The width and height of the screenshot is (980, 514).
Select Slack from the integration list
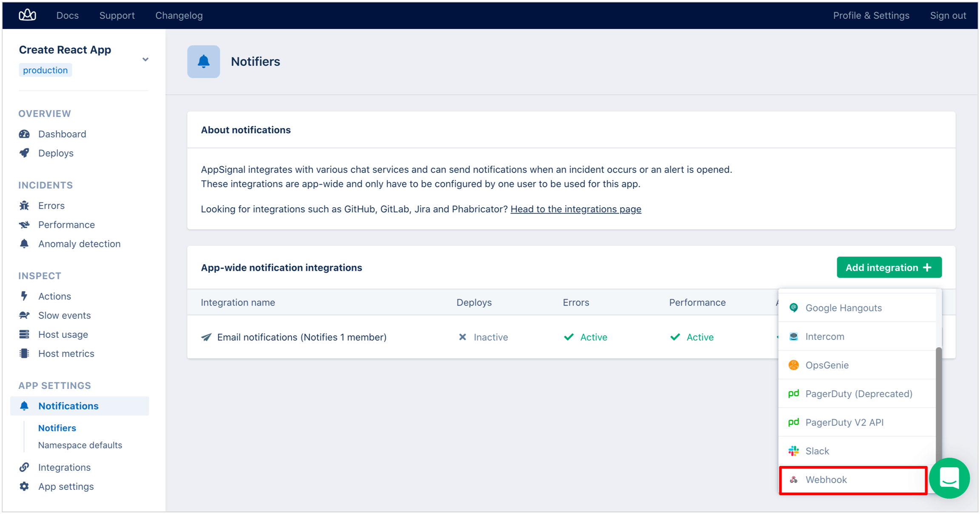(x=857, y=451)
